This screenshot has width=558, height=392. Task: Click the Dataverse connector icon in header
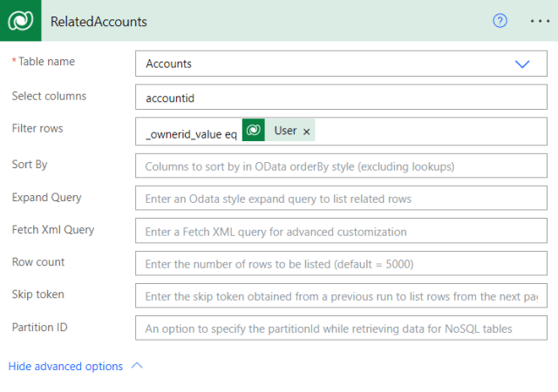pos(21,21)
